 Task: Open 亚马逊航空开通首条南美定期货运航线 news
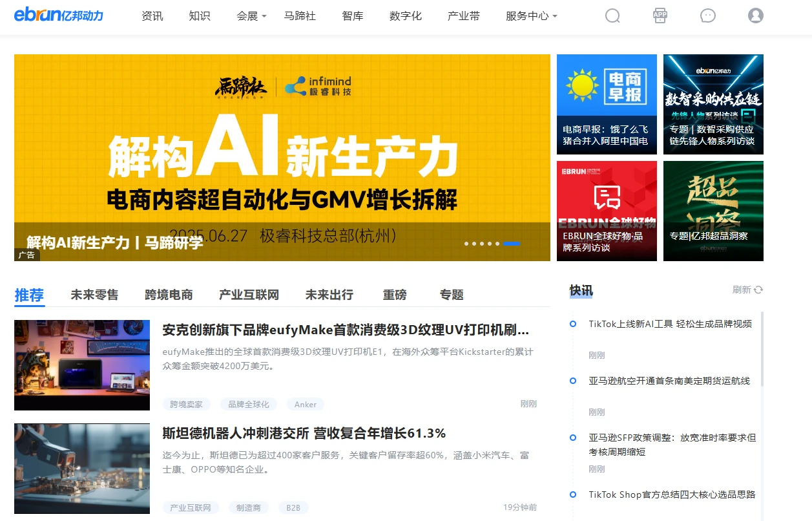point(669,381)
